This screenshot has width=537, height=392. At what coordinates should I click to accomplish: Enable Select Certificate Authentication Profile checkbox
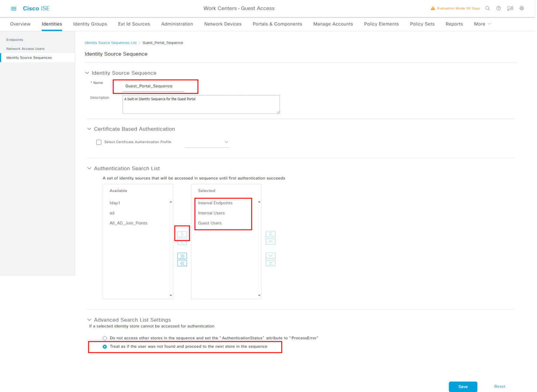99,142
